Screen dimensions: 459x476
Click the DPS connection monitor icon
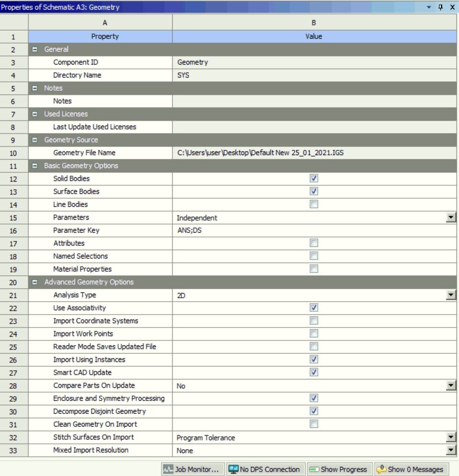click(x=233, y=469)
